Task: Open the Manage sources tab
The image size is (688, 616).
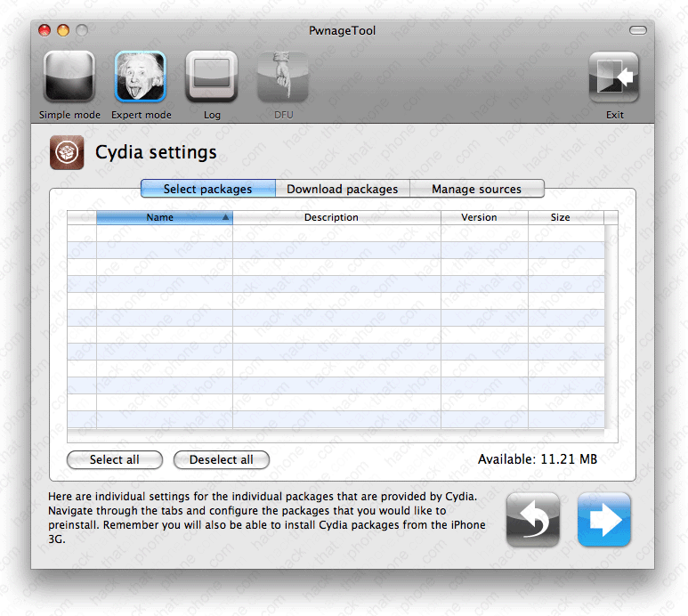Action: pos(476,189)
